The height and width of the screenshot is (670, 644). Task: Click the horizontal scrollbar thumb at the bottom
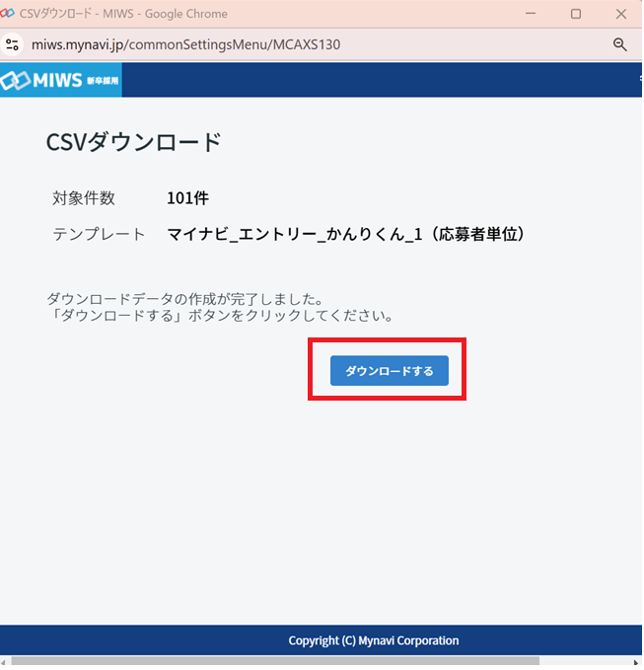(x=274, y=660)
